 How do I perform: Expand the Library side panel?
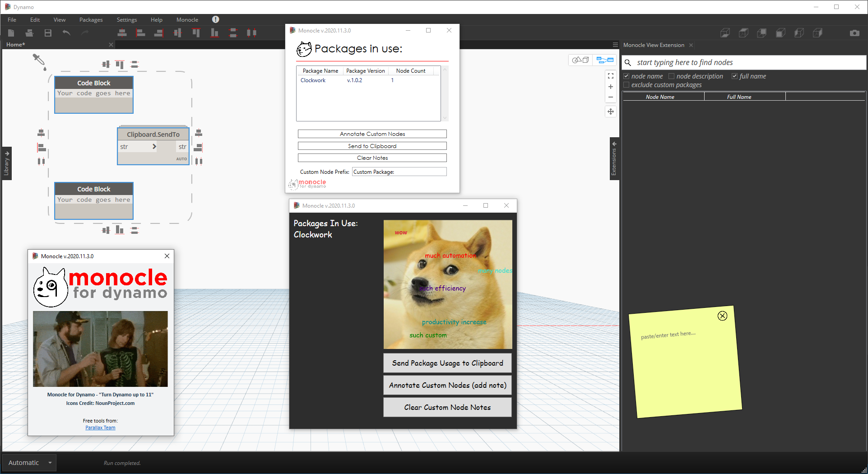click(x=6, y=163)
